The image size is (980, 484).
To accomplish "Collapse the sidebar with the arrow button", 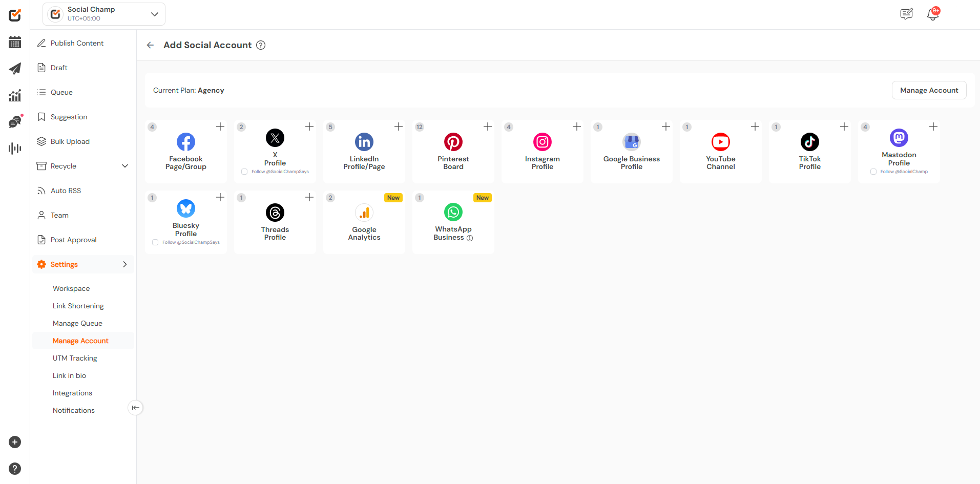I will tap(135, 408).
